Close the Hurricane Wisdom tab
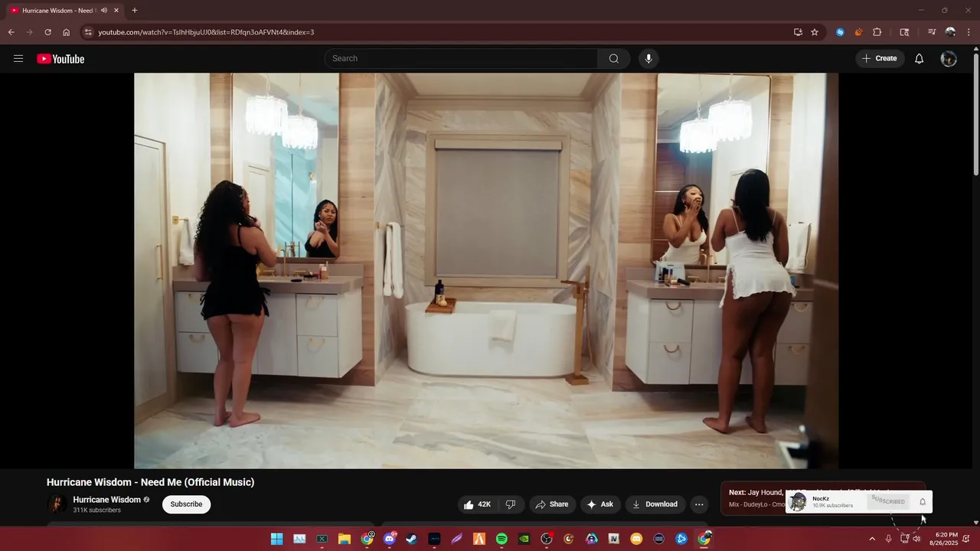 (116, 11)
